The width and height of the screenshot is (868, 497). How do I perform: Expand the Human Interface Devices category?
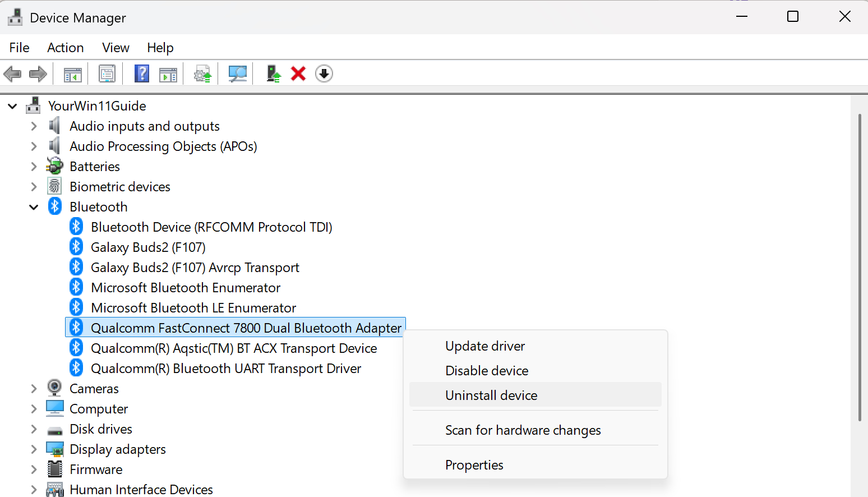pyautogui.click(x=34, y=489)
